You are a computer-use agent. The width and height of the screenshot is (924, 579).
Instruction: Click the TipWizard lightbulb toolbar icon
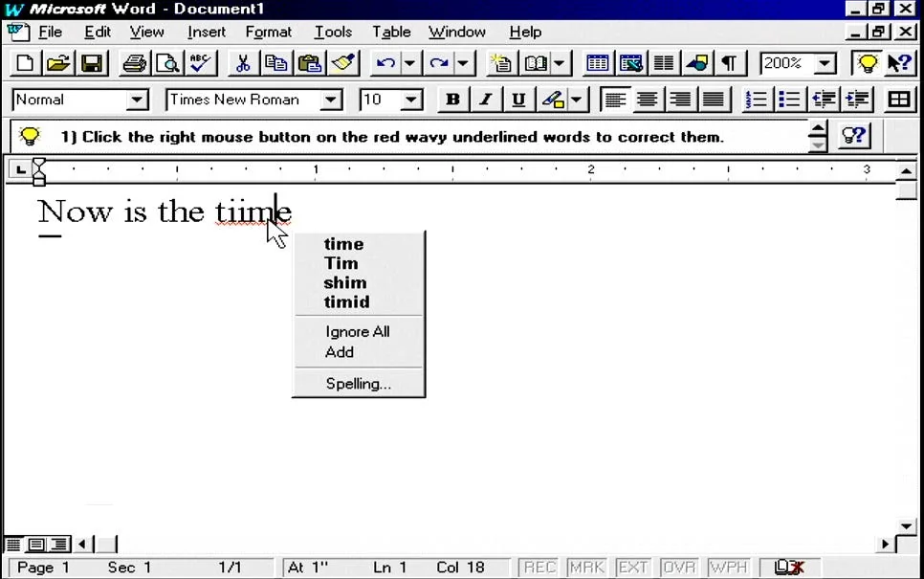(867, 64)
